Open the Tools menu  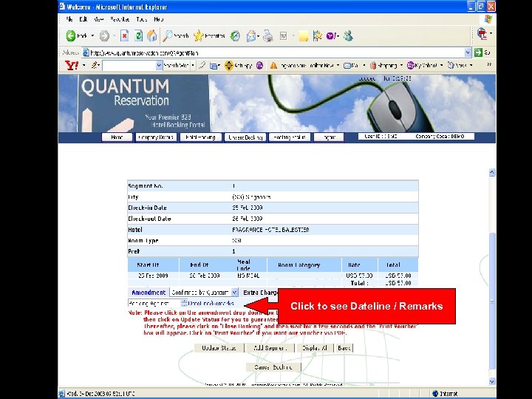pyautogui.click(x=141, y=19)
